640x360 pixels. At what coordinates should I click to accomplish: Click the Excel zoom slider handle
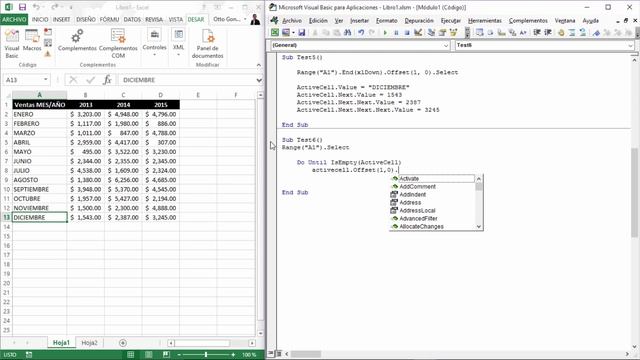[x=206, y=355]
